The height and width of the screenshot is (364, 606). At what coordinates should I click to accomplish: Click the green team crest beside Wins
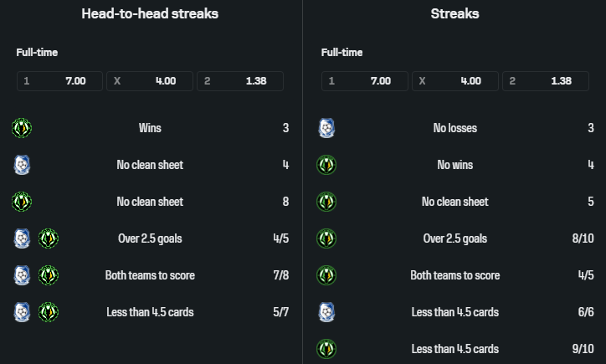tap(22, 128)
